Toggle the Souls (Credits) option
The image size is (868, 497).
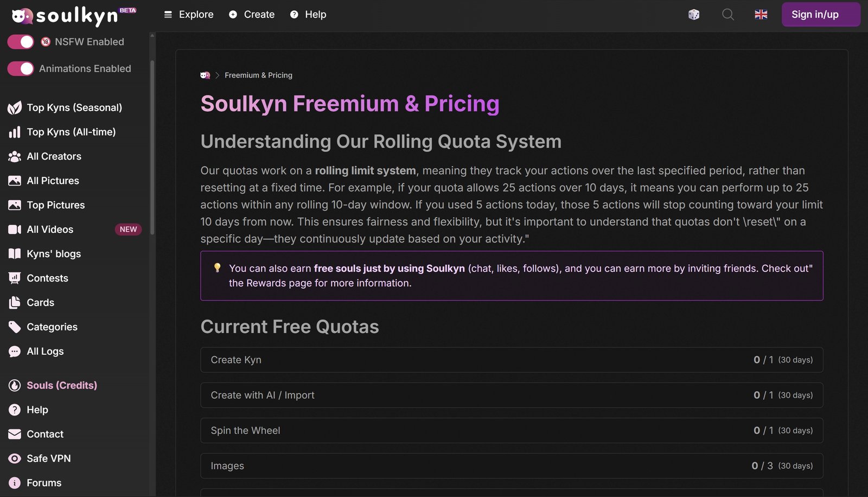pyautogui.click(x=61, y=385)
